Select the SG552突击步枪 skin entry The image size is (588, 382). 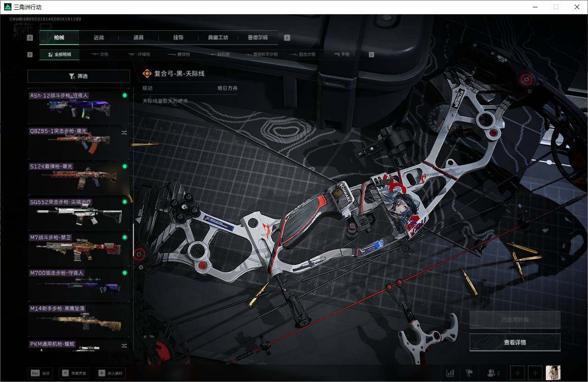click(79, 213)
